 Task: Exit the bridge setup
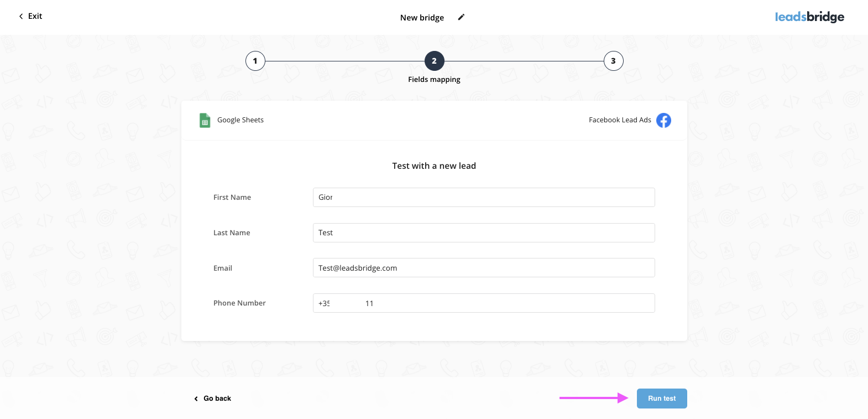(30, 16)
